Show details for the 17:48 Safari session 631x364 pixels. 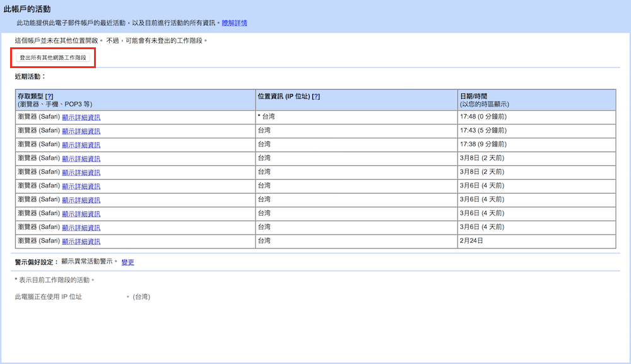click(x=81, y=117)
